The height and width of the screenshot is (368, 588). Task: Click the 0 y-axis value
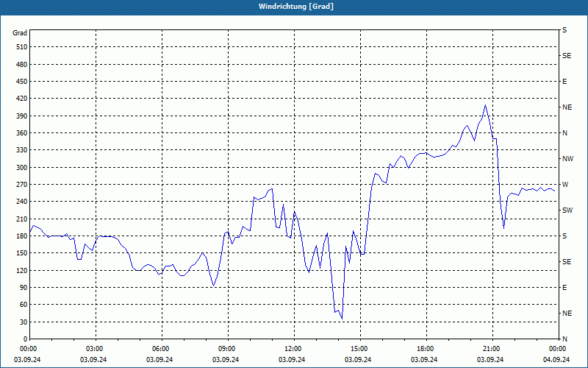(25, 339)
